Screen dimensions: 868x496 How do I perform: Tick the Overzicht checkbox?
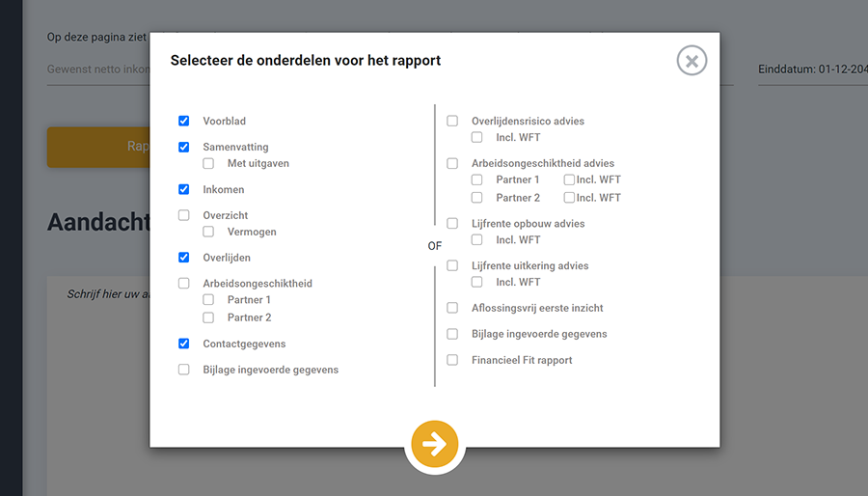tap(184, 215)
